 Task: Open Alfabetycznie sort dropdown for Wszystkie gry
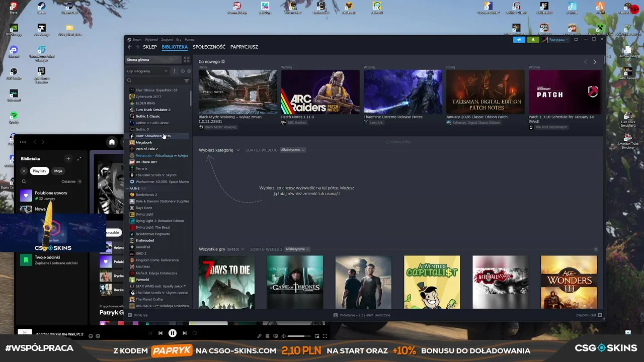[297, 249]
